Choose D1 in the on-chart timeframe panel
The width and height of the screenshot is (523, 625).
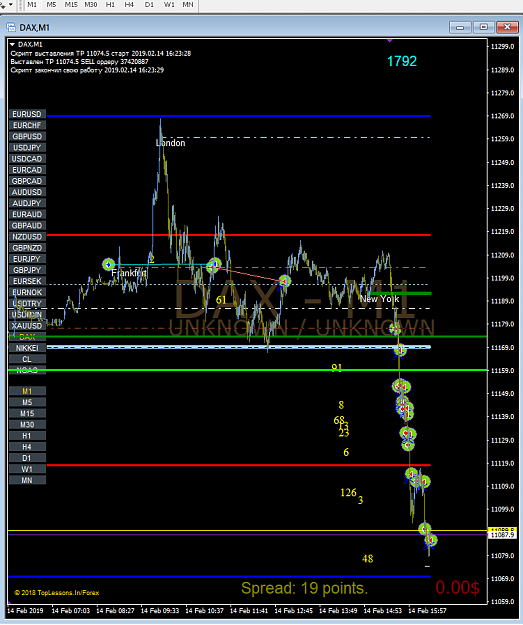pyautogui.click(x=27, y=459)
